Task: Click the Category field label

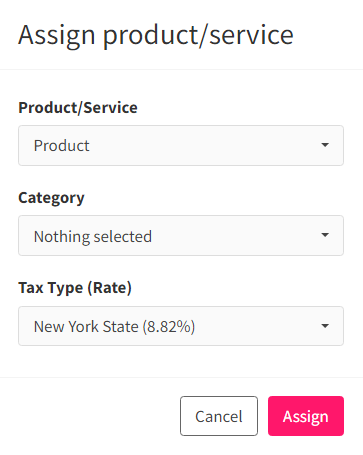Action: tap(51, 198)
